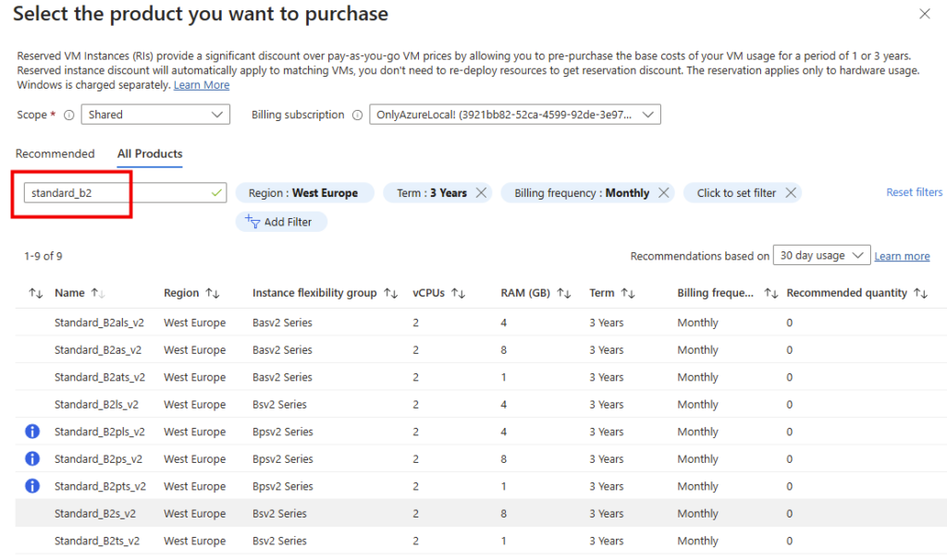Image resolution: width=947 pixels, height=560 pixels.
Task: Click Reset filters link
Action: (914, 192)
